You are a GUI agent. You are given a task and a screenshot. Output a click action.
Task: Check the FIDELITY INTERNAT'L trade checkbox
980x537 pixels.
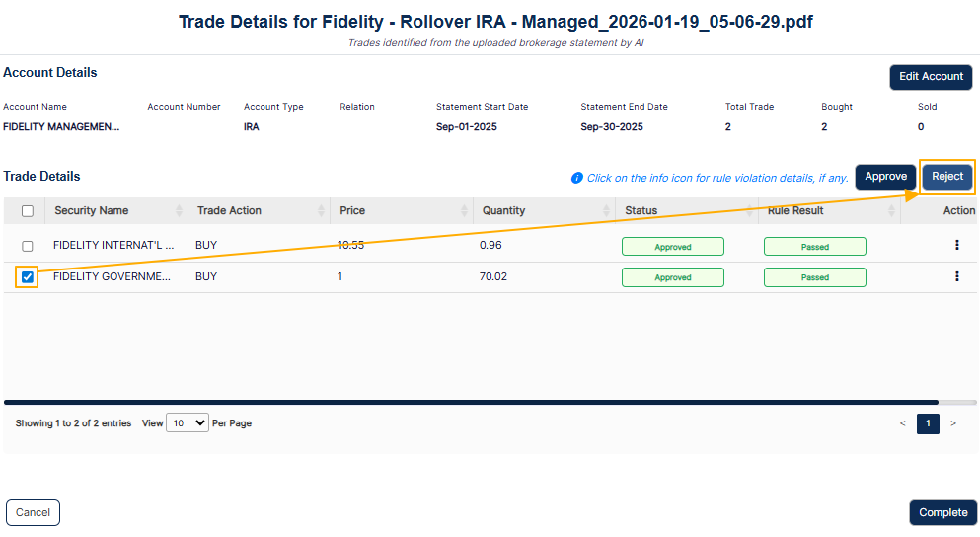tap(28, 247)
